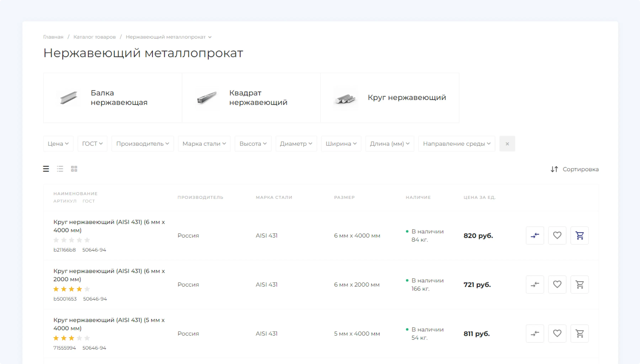Open the Цена filter dropdown
640x364 pixels.
click(x=58, y=144)
